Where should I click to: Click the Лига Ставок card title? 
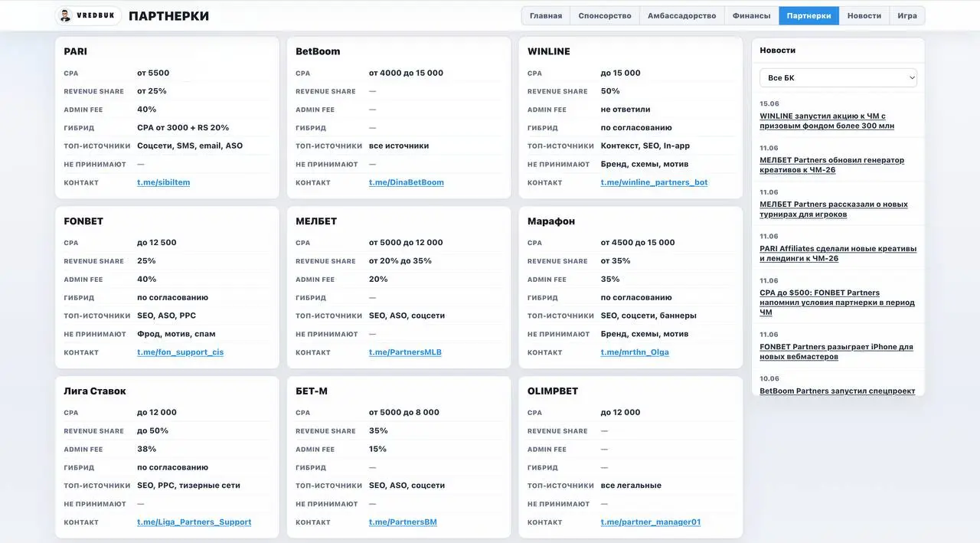coord(95,391)
